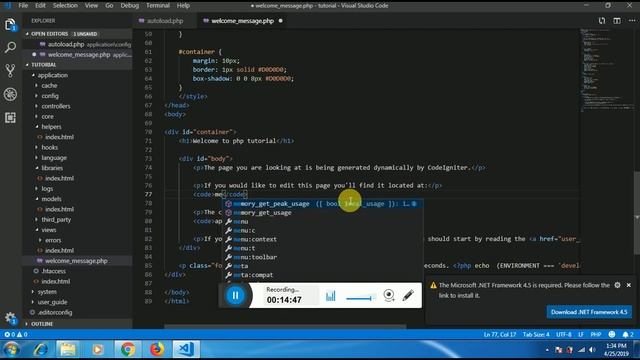640x360 pixels.
Task: Expand the user_guide folder
Action: [52, 302]
